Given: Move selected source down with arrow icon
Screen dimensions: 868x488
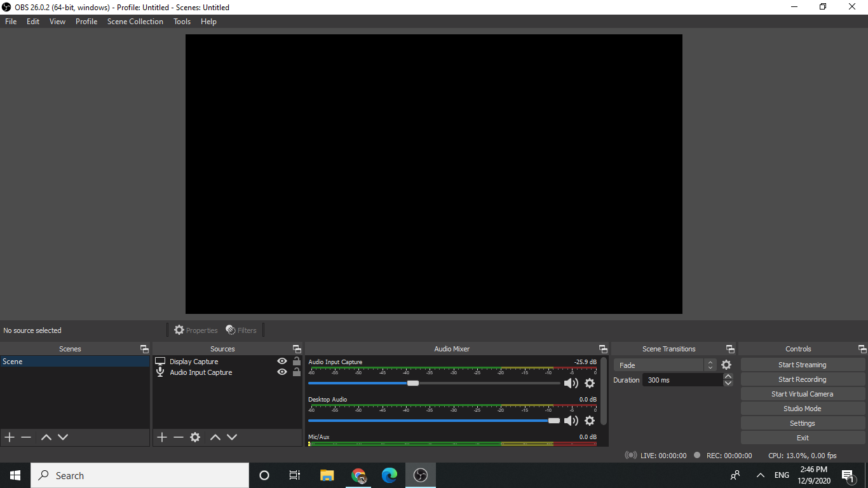Looking at the screenshot, I should click(232, 437).
